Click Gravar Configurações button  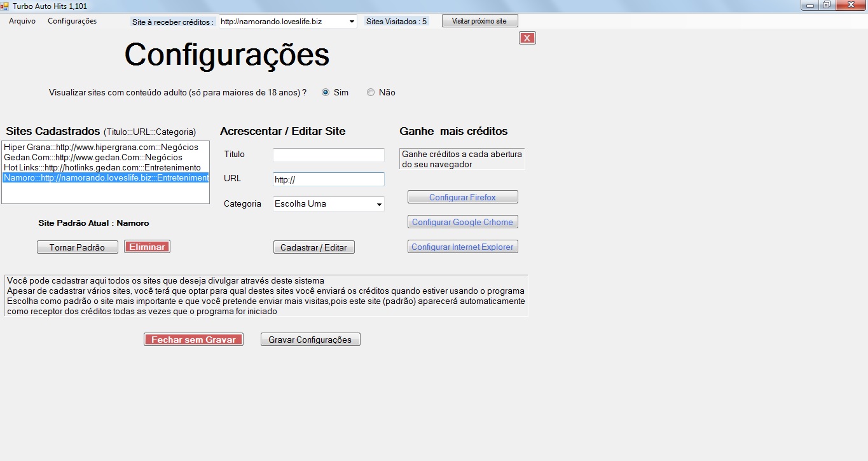[x=310, y=340]
